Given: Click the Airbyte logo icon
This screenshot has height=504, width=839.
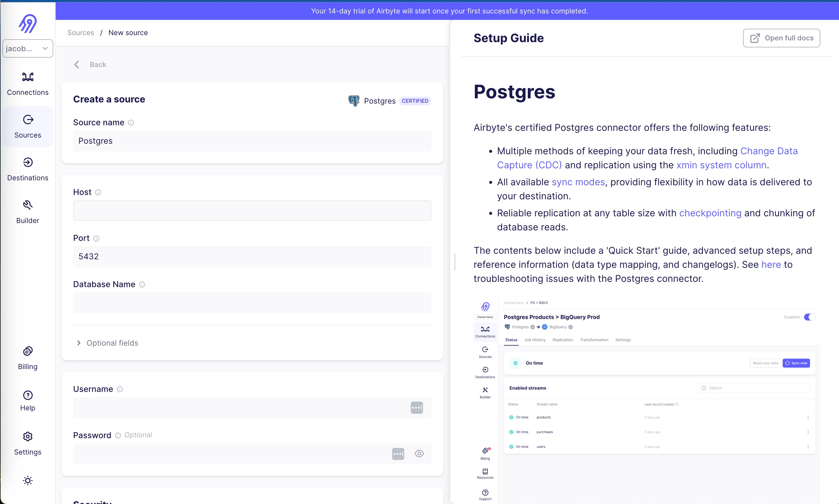Looking at the screenshot, I should [x=28, y=23].
